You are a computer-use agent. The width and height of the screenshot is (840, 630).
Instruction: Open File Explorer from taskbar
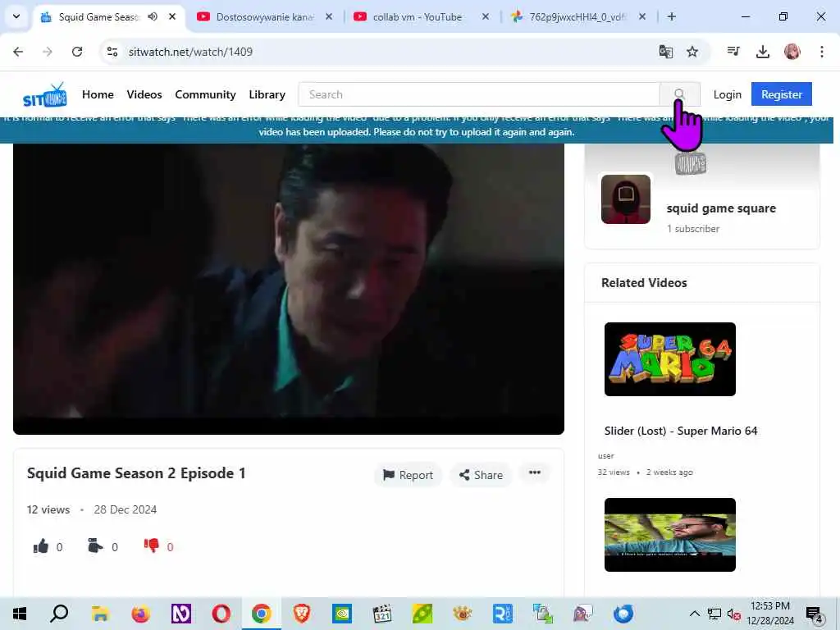[100, 614]
